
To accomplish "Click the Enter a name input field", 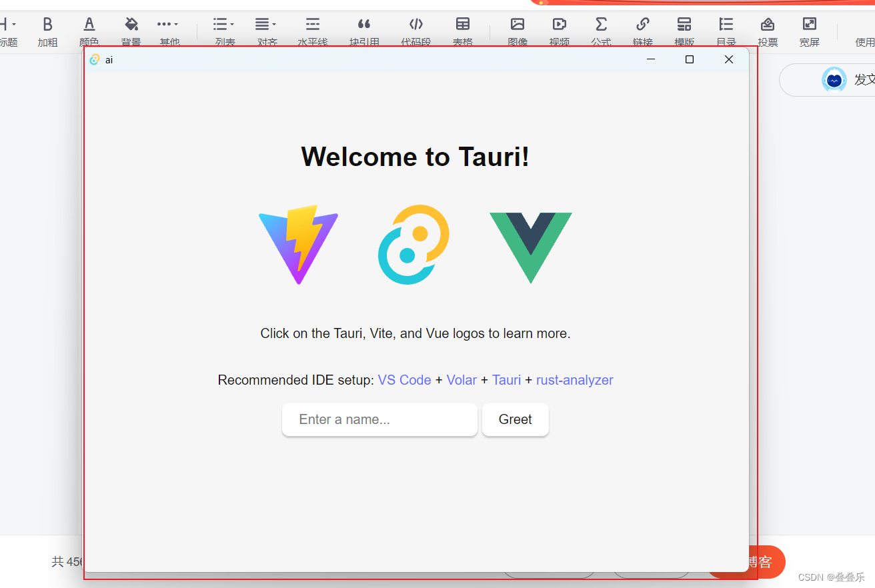I will pyautogui.click(x=379, y=419).
